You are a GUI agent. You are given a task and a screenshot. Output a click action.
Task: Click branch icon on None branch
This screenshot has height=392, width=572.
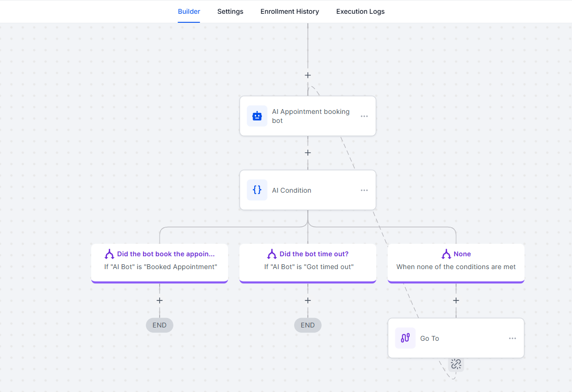pyautogui.click(x=446, y=254)
